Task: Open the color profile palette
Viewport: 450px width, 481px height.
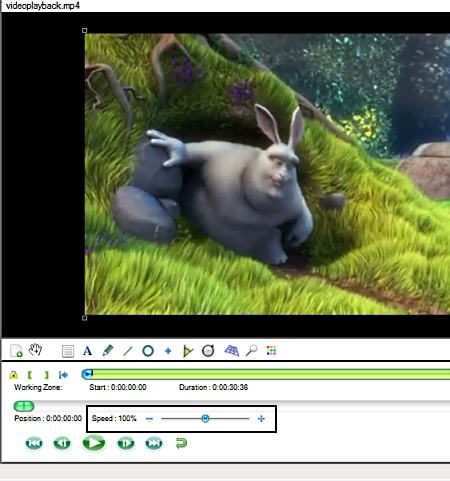Action: pyautogui.click(x=271, y=351)
